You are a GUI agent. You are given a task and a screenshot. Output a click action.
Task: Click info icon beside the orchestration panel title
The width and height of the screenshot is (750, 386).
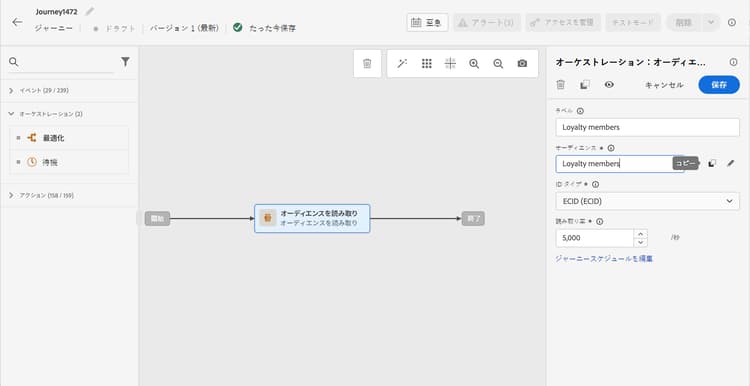click(x=733, y=62)
